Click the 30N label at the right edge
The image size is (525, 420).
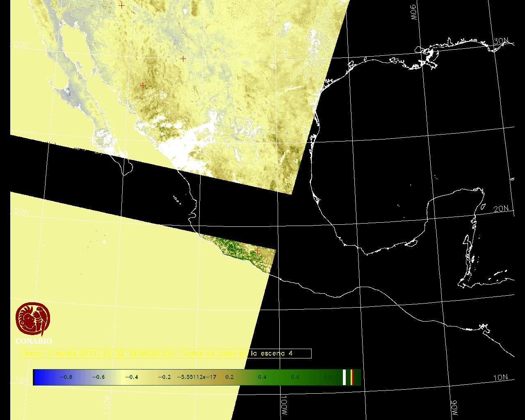(x=501, y=41)
